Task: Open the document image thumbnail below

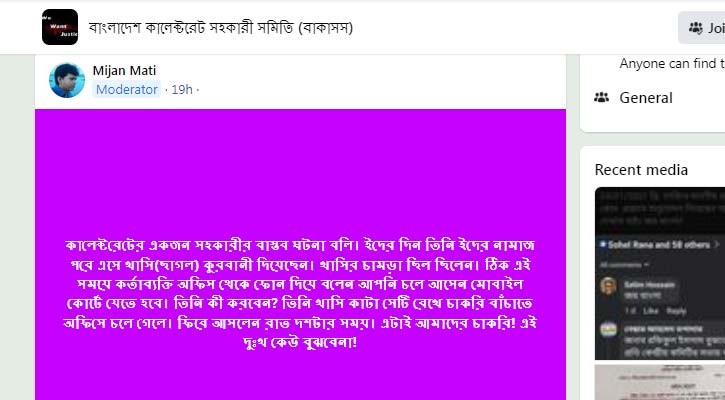Action: click(660, 382)
